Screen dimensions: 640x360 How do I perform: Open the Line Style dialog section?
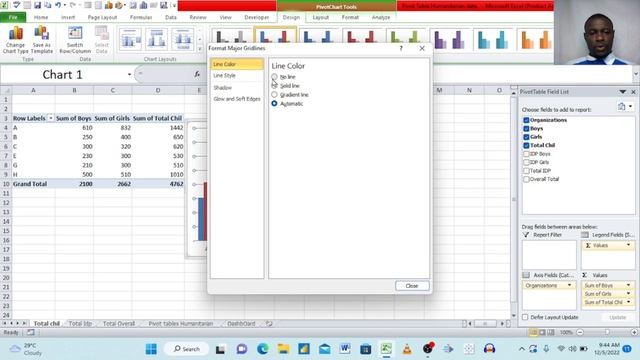pyautogui.click(x=237, y=76)
